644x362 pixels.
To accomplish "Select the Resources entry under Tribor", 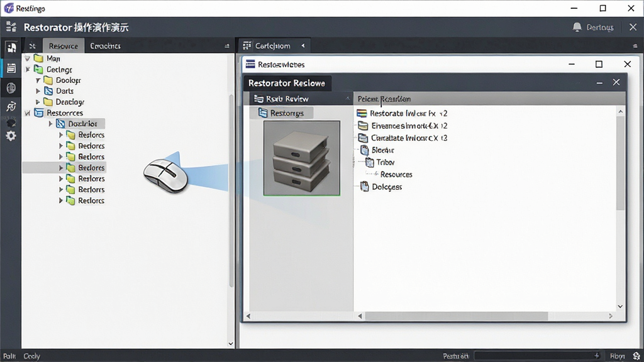I will click(396, 175).
